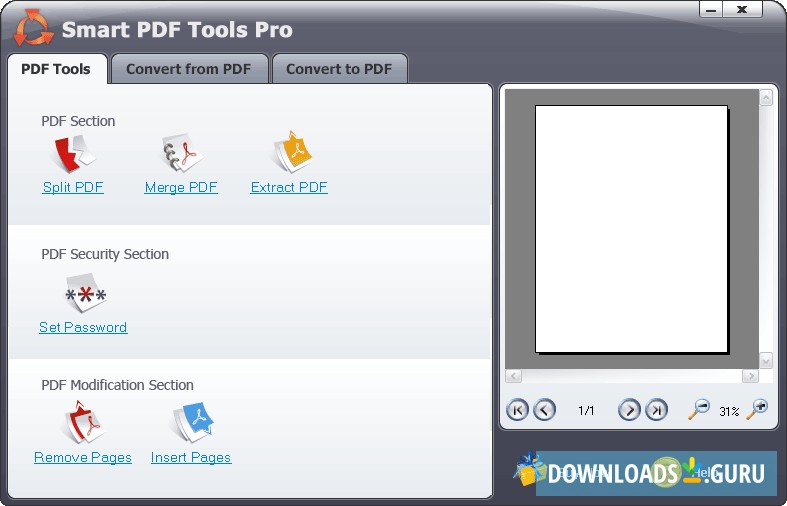The image size is (787, 506).
Task: Click the blank page preview thumbnail
Action: click(631, 229)
